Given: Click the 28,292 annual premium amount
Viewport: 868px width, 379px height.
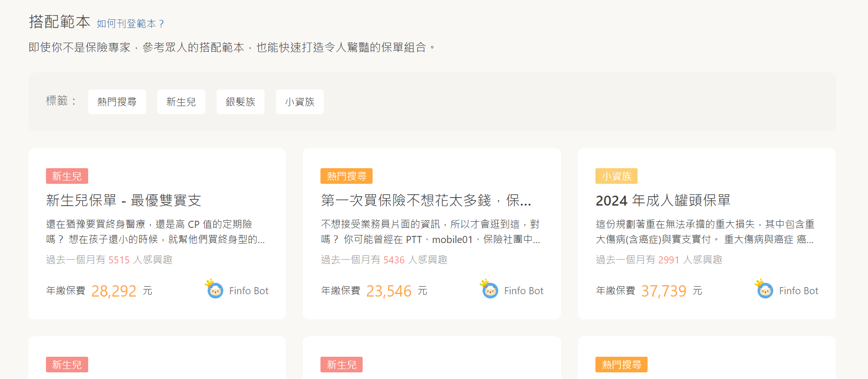Looking at the screenshot, I should pos(114,291).
